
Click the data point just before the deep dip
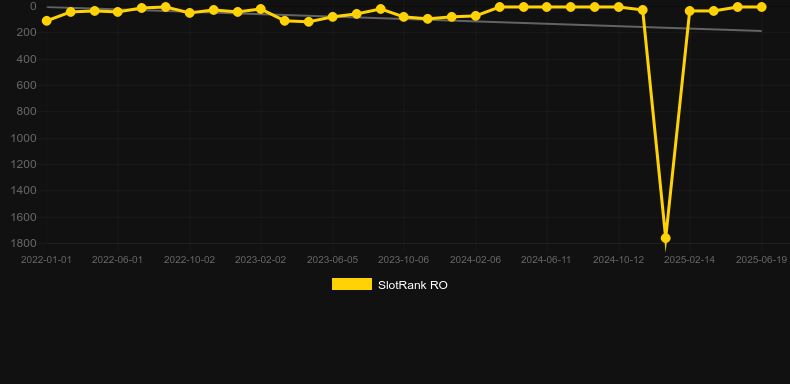click(x=642, y=10)
